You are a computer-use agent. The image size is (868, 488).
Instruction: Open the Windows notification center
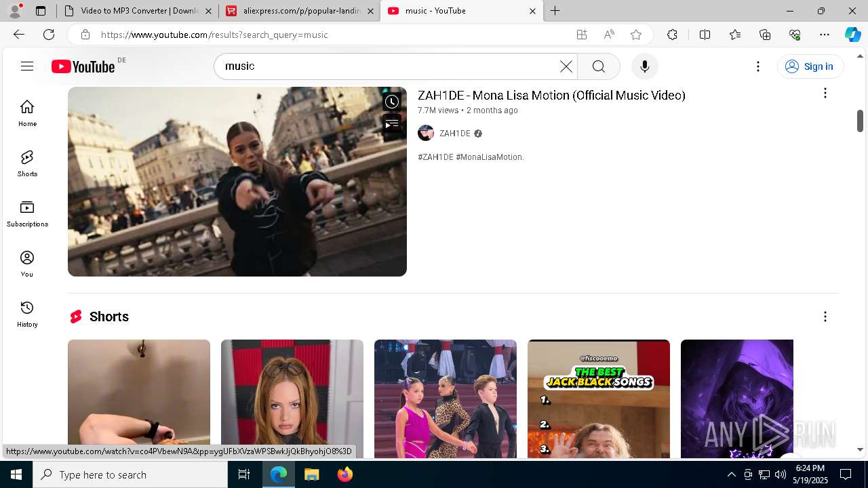[846, 474]
